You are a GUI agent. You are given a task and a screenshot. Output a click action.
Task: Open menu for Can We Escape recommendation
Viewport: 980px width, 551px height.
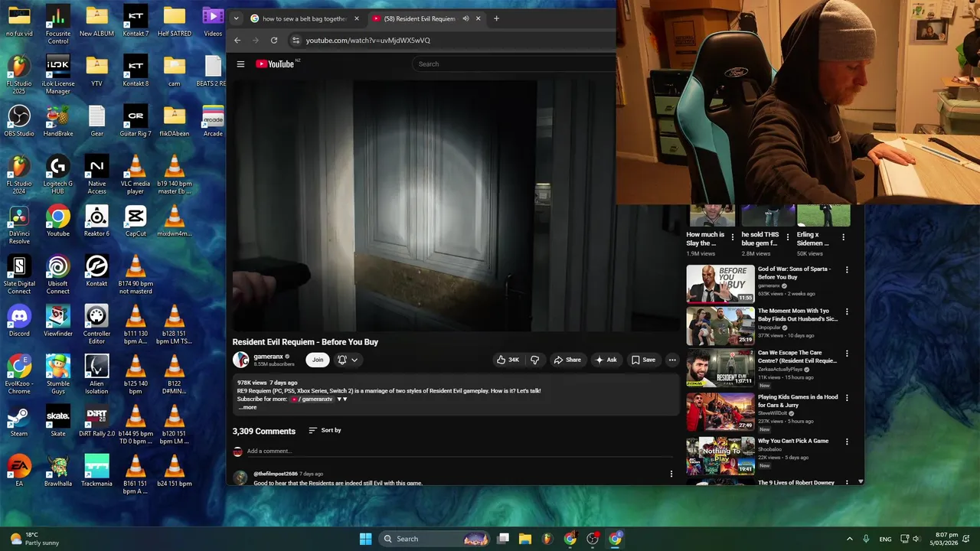[x=847, y=354]
